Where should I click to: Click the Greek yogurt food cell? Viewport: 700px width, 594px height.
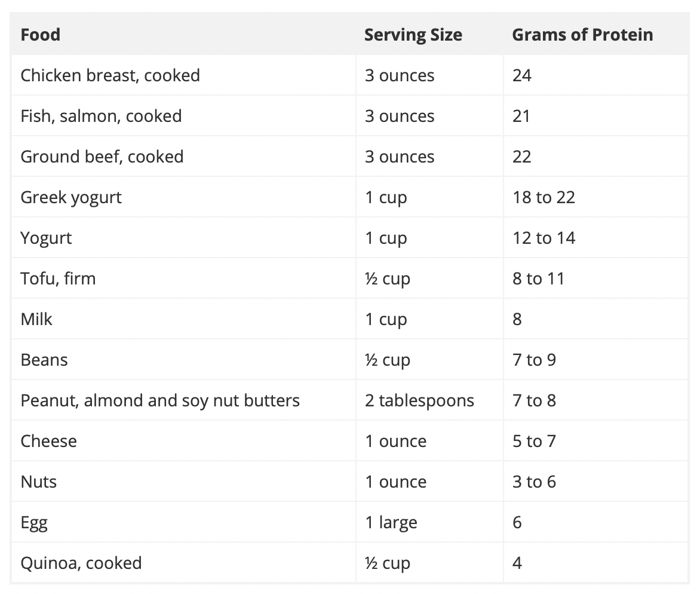(x=71, y=197)
